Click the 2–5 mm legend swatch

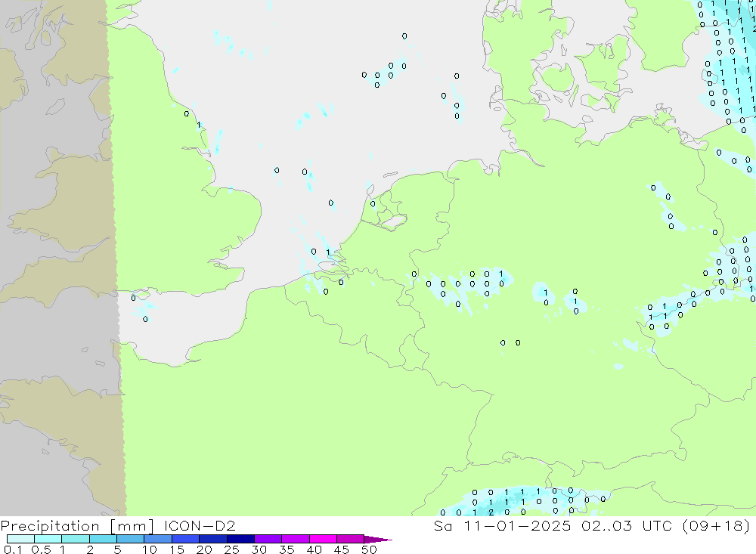point(103,539)
